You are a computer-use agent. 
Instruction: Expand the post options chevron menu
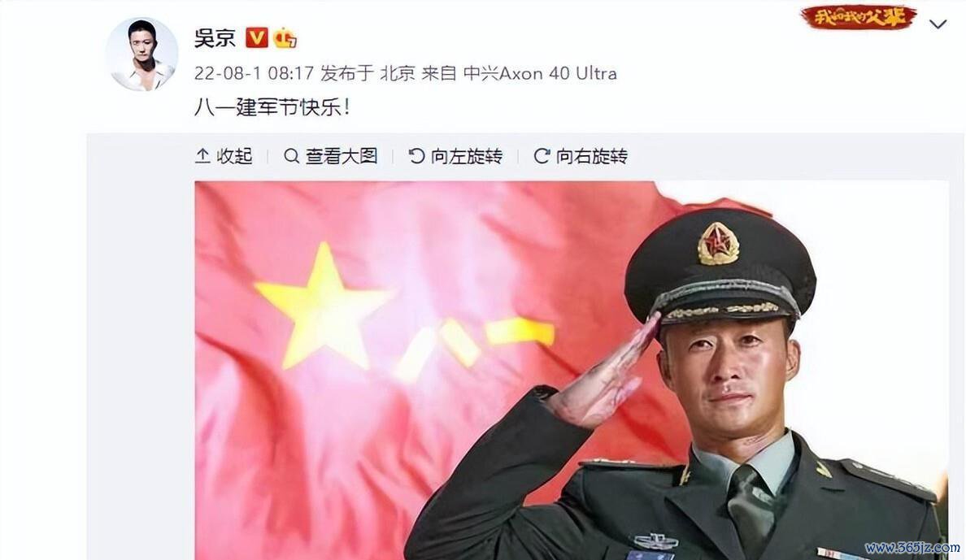point(938,24)
